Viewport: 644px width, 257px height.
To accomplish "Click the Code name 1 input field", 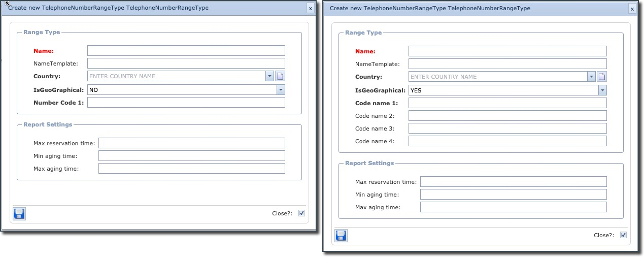I will [x=507, y=103].
